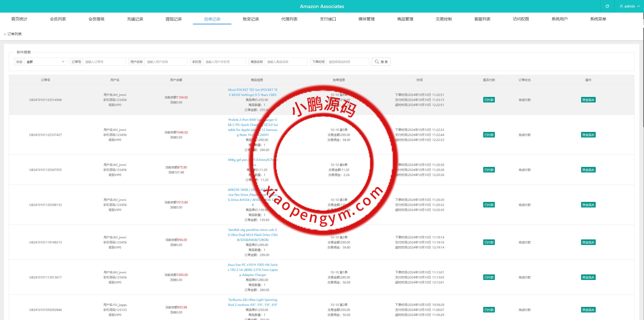Viewport: 644px width, 320px height.
Task: Click the admin user icon
Action: pyautogui.click(x=621, y=6)
